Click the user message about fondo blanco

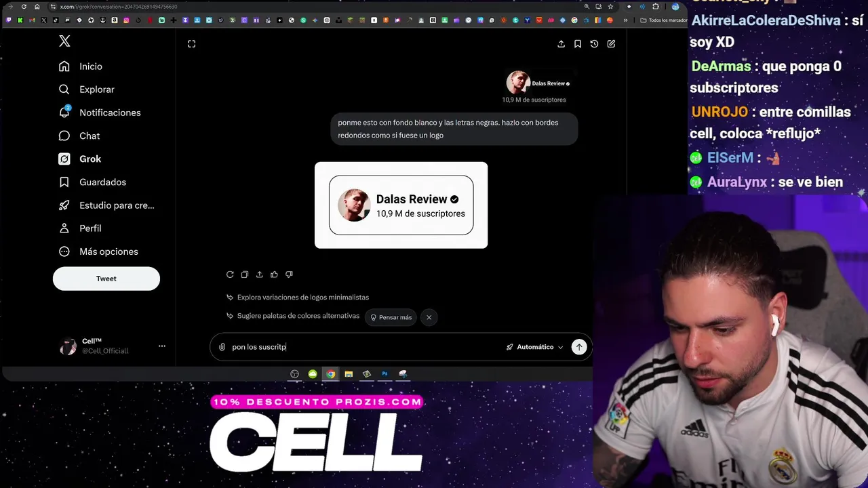454,129
